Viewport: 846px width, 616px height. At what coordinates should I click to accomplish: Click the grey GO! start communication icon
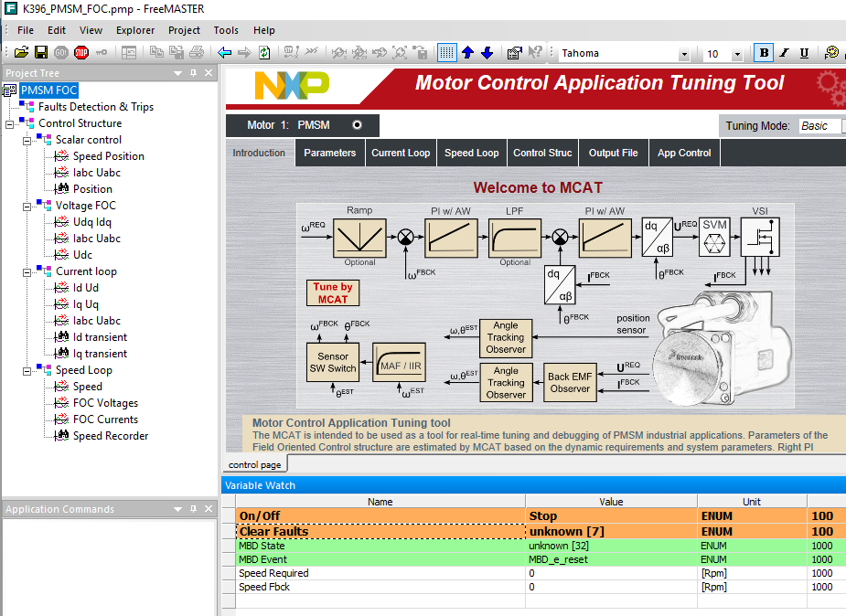(61, 52)
